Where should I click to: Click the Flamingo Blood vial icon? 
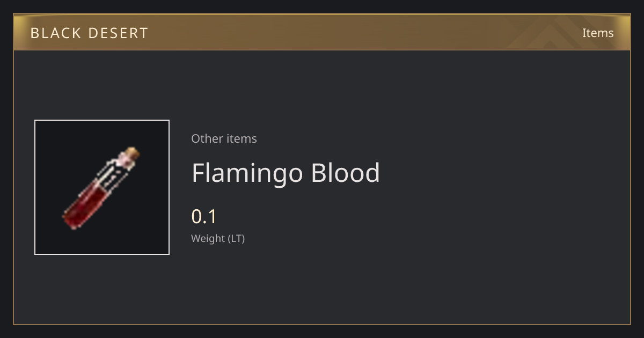pos(101,188)
